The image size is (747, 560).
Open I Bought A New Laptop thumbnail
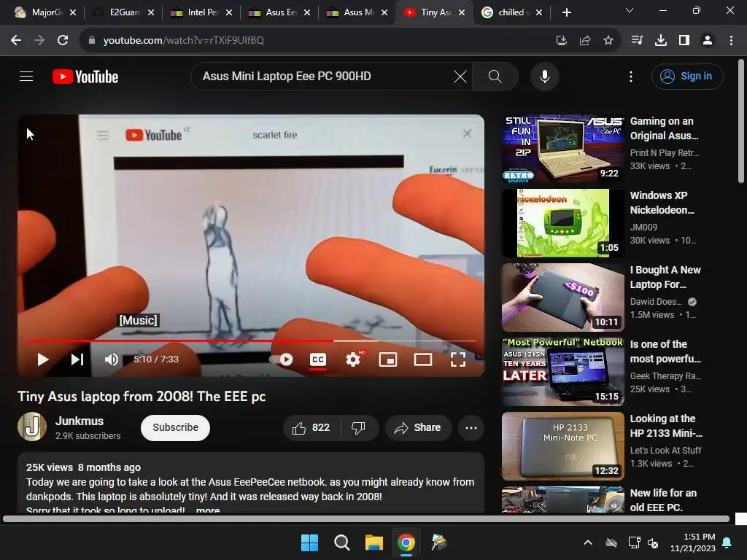(x=562, y=297)
